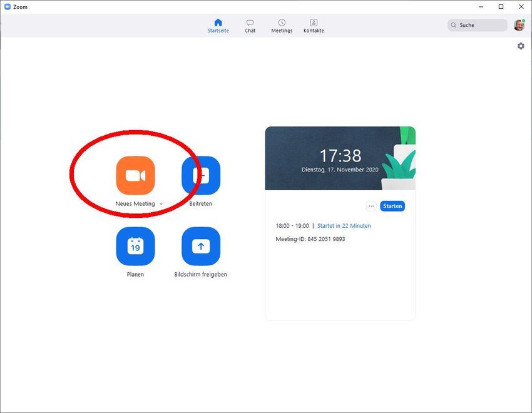
Task: Click the 17:38 clock display
Action: click(340, 156)
